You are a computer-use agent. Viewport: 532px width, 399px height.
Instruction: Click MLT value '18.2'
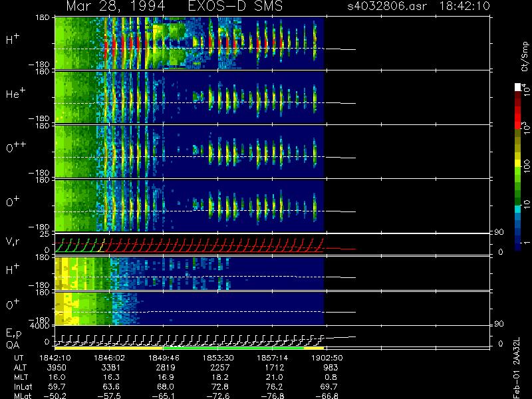[x=220, y=377]
